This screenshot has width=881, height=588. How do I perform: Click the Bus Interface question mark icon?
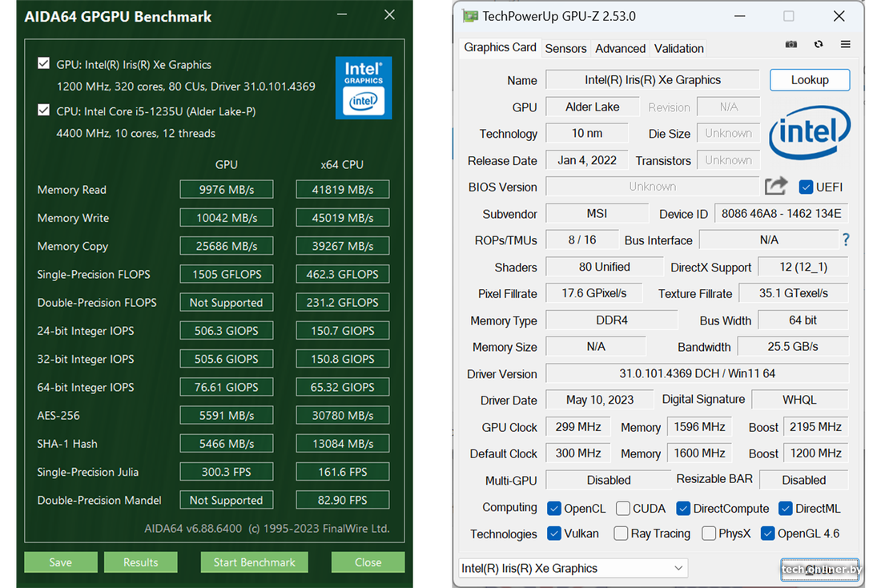pyautogui.click(x=845, y=240)
